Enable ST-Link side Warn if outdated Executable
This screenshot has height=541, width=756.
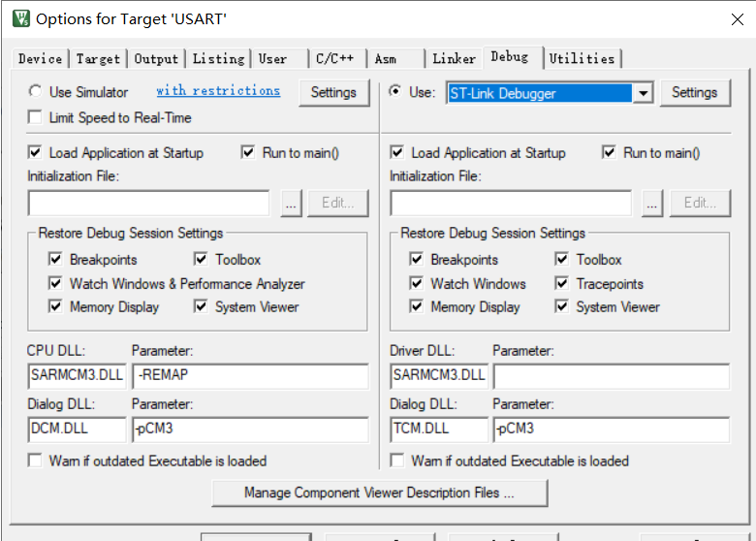[396, 461]
